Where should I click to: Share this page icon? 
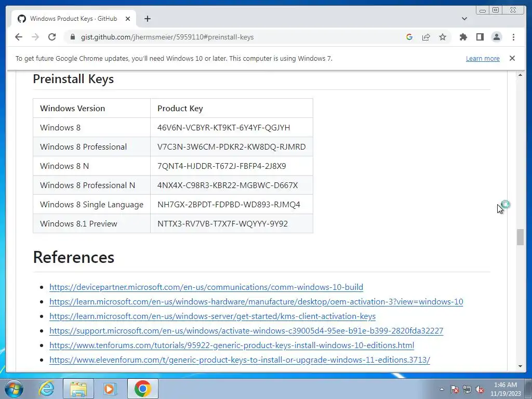(x=426, y=37)
